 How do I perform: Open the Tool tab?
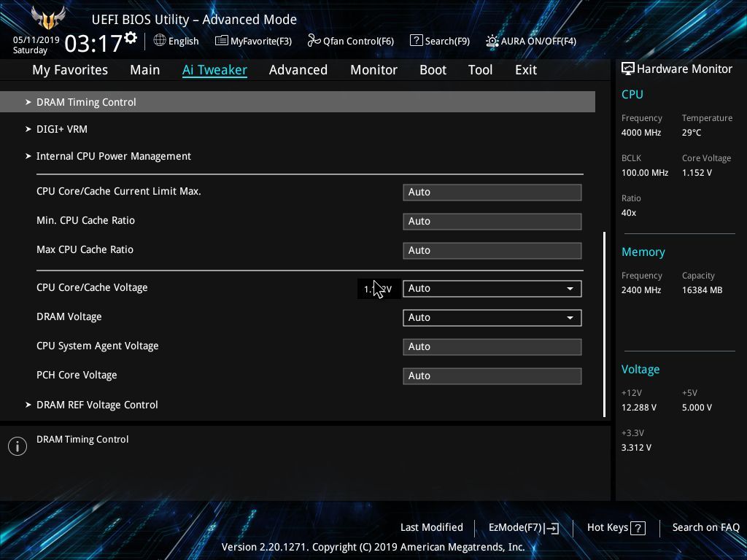(480, 70)
